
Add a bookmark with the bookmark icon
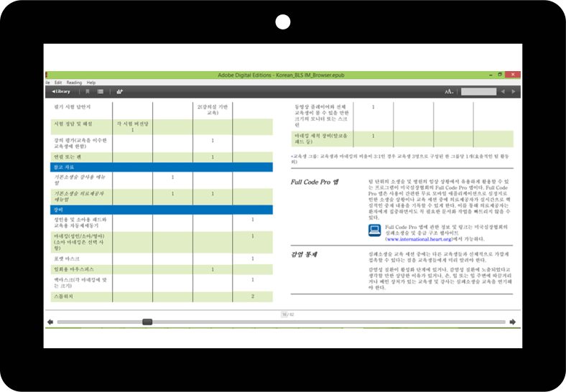pyautogui.click(x=88, y=92)
